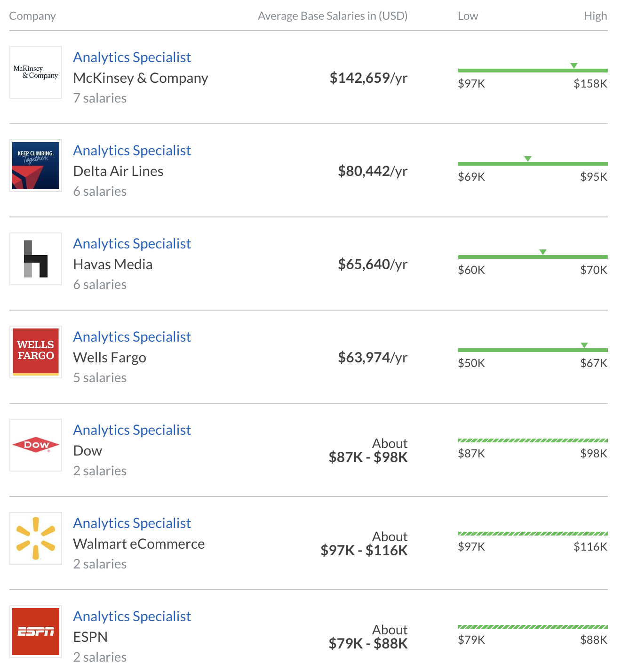Open Analytics Specialist link for Wells Fargo
This screenshot has height=672, width=621.
tap(132, 337)
